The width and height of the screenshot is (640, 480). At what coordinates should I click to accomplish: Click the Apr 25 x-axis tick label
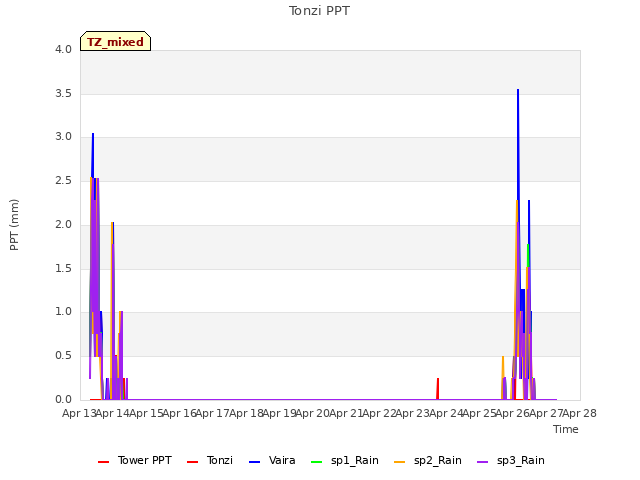[480, 413]
